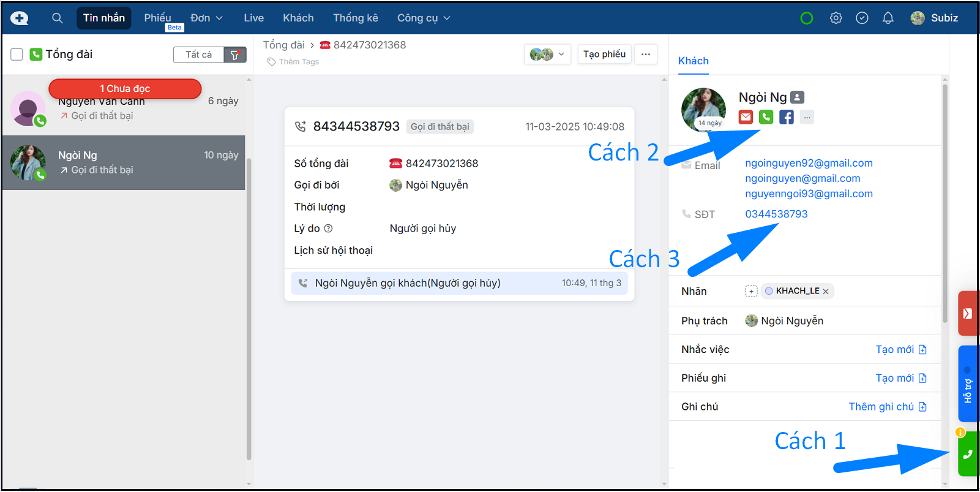Click the green floating call widget button
The height and width of the screenshot is (492, 980).
[967, 455]
